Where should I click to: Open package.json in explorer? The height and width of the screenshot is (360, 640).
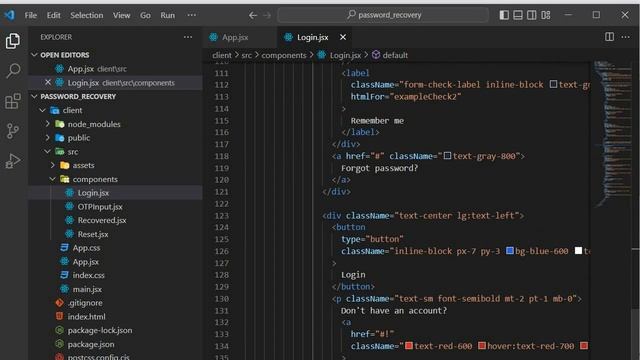[x=115, y=344]
